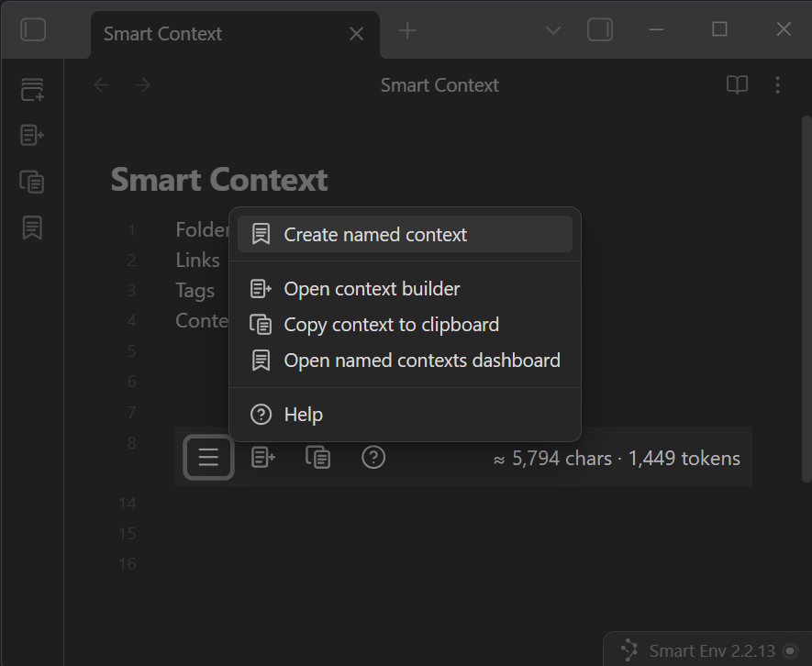Expand the tab list dropdown chevron

coord(553,30)
